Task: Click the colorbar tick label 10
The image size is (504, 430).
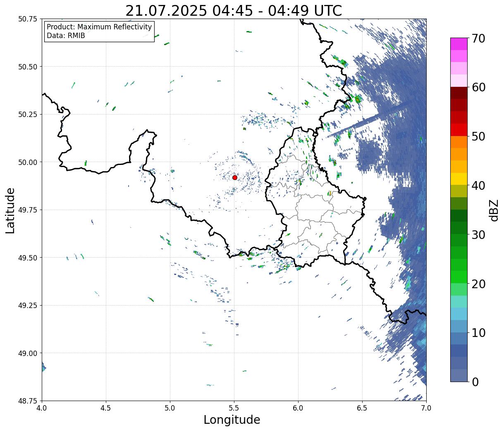Action: (x=478, y=333)
